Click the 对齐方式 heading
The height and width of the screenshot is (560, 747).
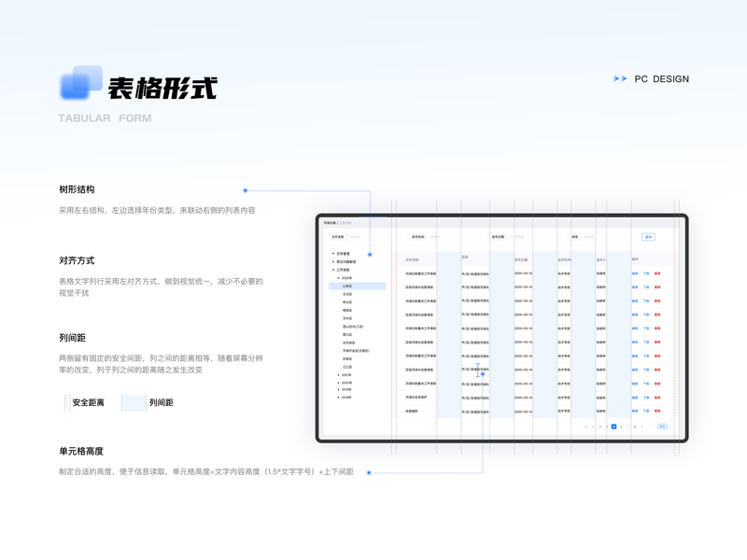77,260
